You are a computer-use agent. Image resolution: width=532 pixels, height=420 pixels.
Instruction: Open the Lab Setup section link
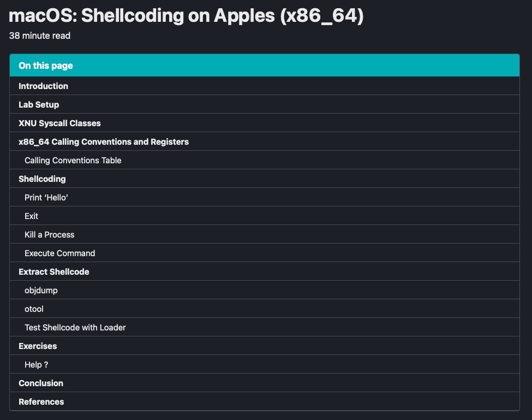coord(264,104)
